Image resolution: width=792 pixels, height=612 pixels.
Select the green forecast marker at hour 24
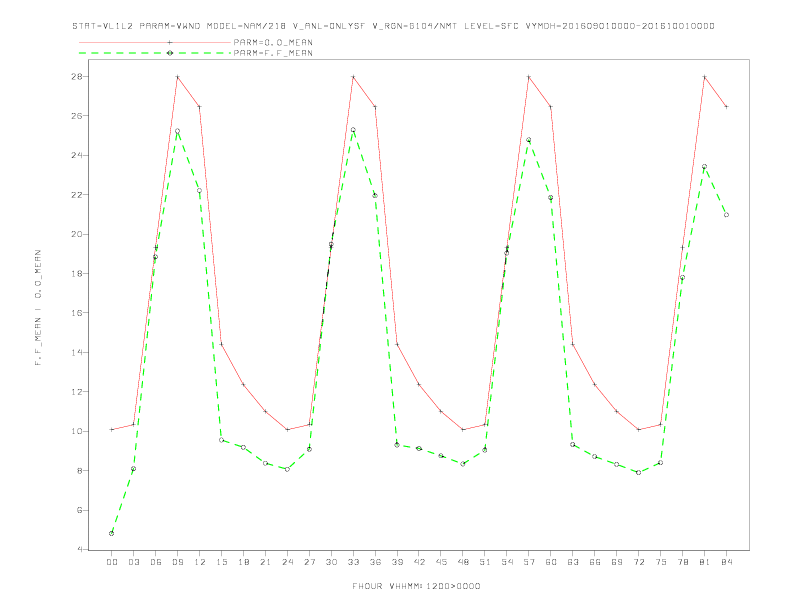[x=287, y=469]
